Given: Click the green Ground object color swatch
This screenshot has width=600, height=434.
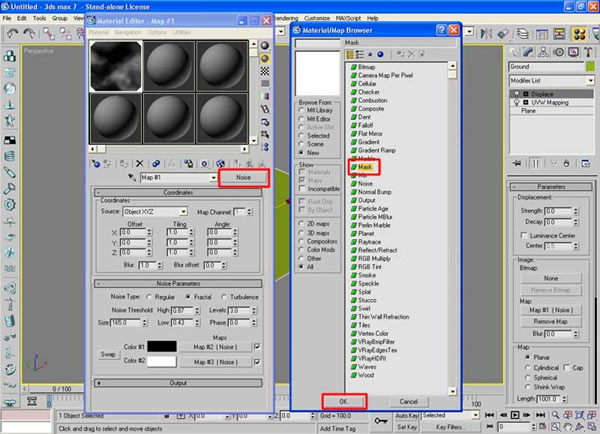Looking at the screenshot, I should pos(590,67).
